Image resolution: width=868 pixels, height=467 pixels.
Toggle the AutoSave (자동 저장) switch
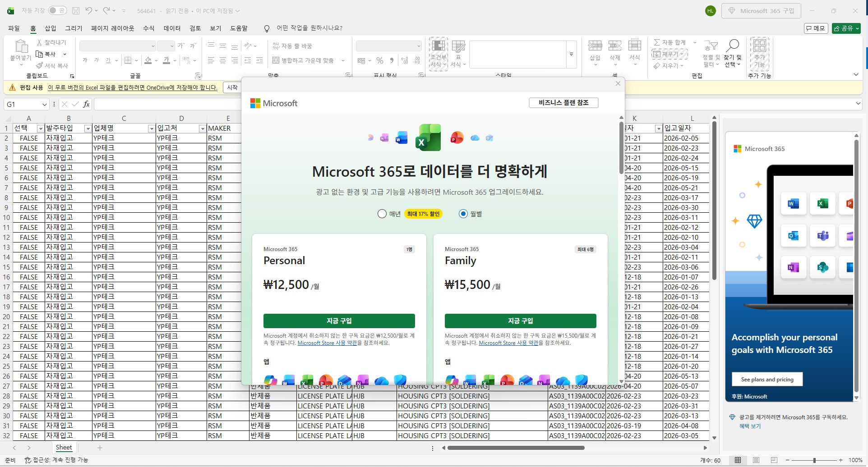coord(58,10)
